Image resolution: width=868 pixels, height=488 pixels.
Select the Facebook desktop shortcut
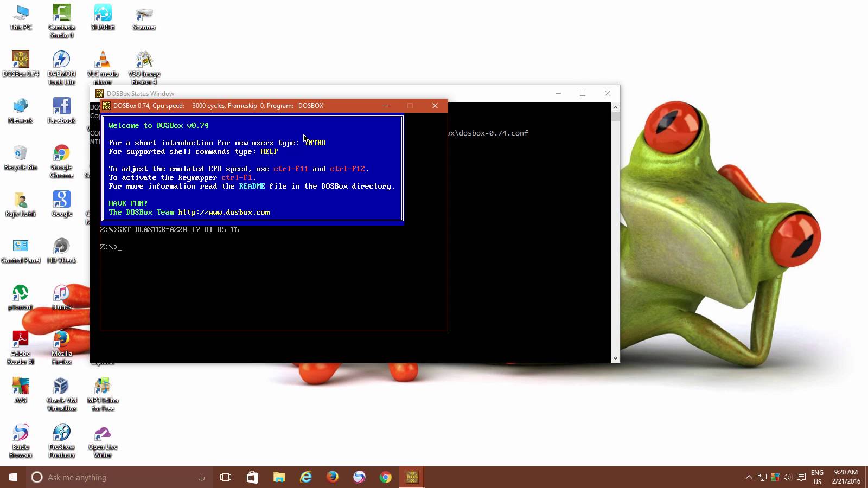pos(61,111)
